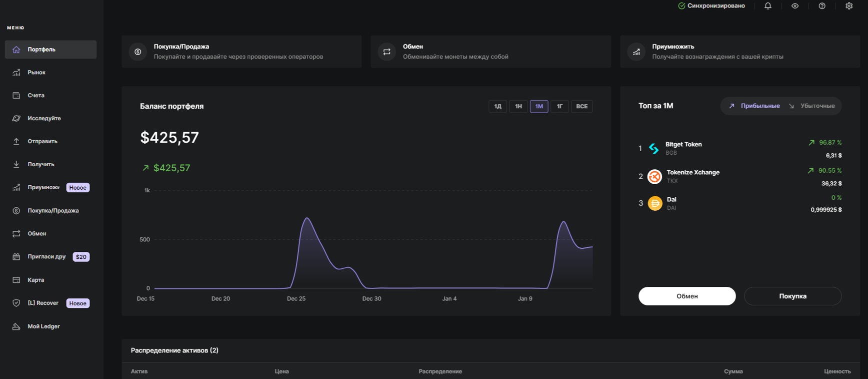The image size is (868, 379).
Task: Click the Bitget Token logo icon
Action: point(654,148)
